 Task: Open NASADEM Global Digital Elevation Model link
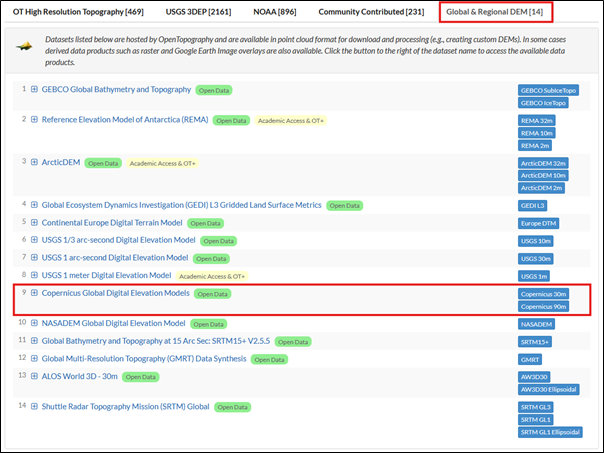point(114,324)
